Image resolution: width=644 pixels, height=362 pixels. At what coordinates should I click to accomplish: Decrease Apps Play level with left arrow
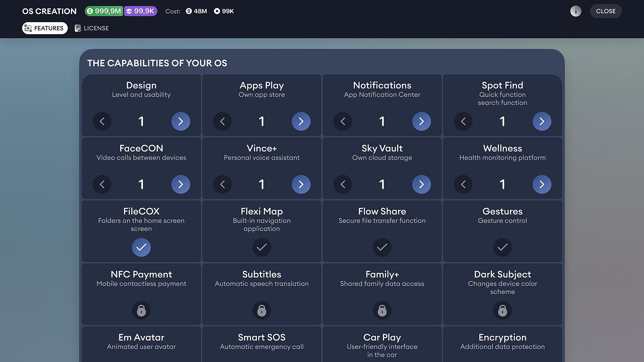pos(222,121)
